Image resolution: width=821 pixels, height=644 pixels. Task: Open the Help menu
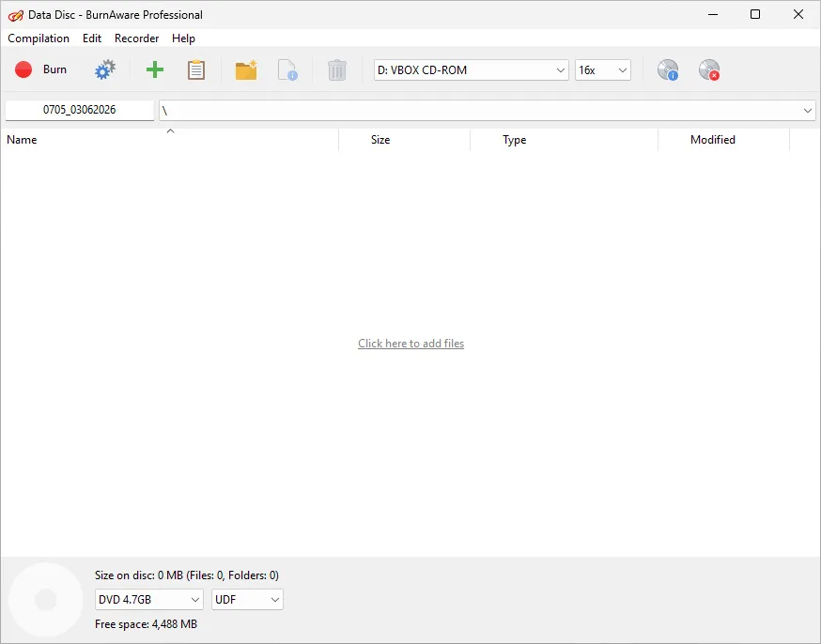183,38
